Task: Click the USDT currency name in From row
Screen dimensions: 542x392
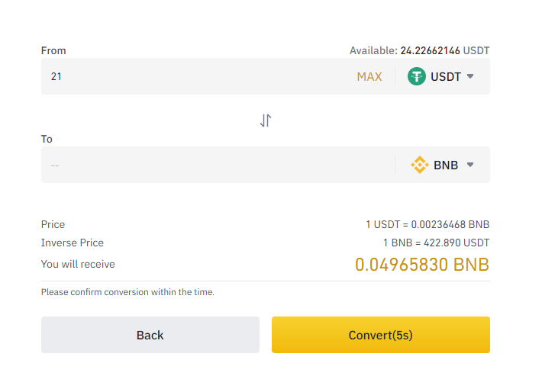Action: tap(446, 77)
